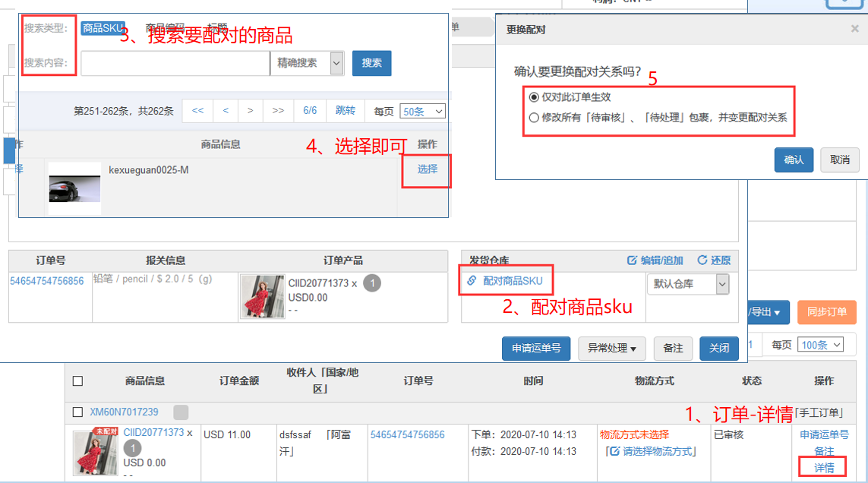Select 修改所有待审核待处理包裹 radio option
Screen dimensions: 868x483
534,118
